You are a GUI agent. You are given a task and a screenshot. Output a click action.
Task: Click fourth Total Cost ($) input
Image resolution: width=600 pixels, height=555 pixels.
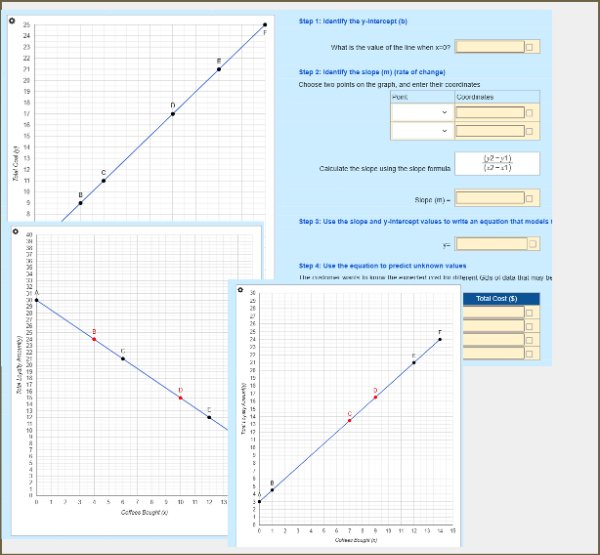click(494, 353)
